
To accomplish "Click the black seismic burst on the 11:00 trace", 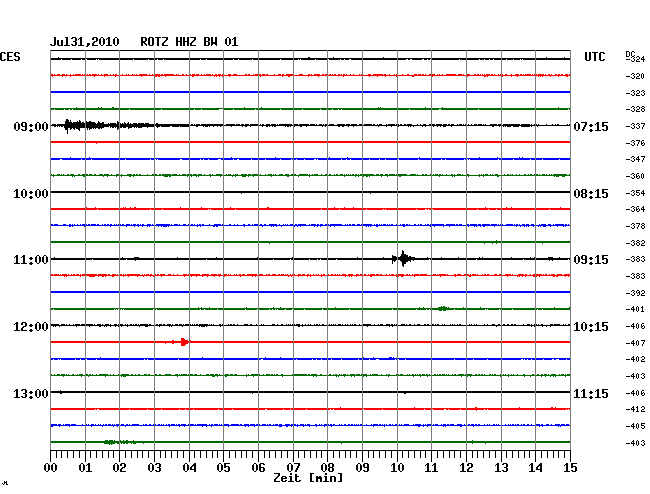I will [x=403, y=259].
